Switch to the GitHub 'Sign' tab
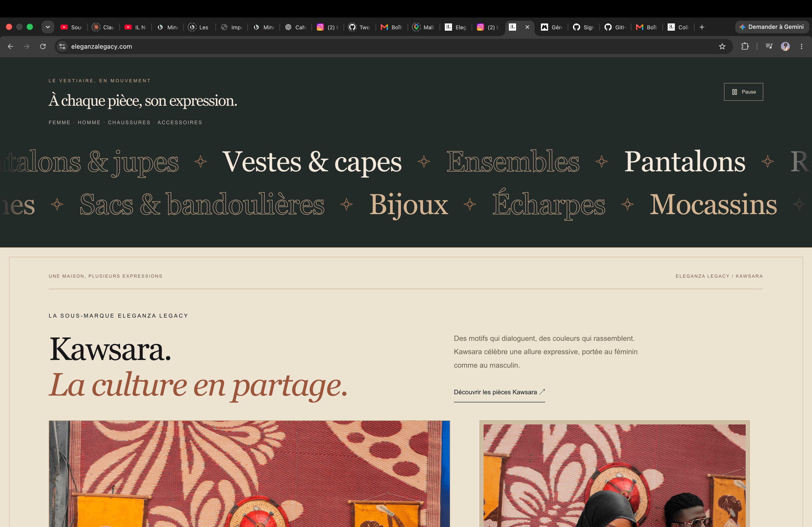The image size is (812, 527). (584, 27)
